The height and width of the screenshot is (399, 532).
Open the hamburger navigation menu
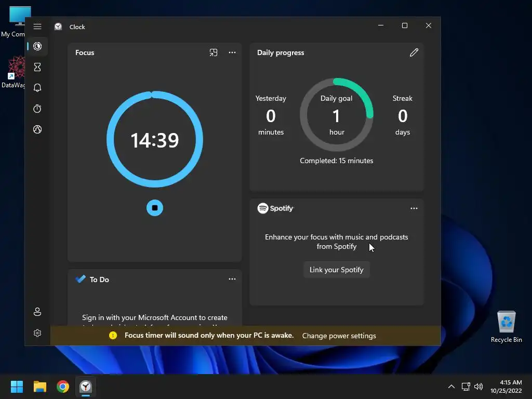point(37,26)
